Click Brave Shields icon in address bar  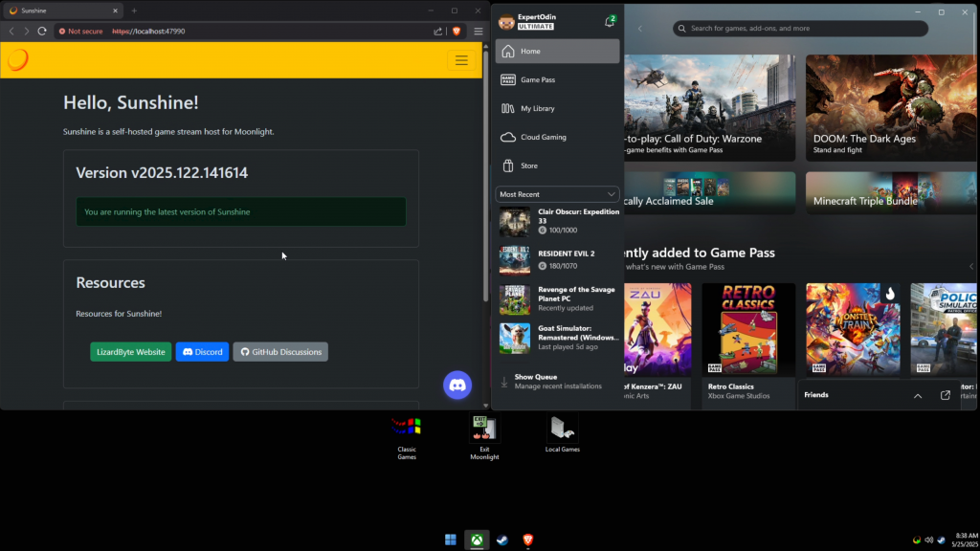point(457,31)
